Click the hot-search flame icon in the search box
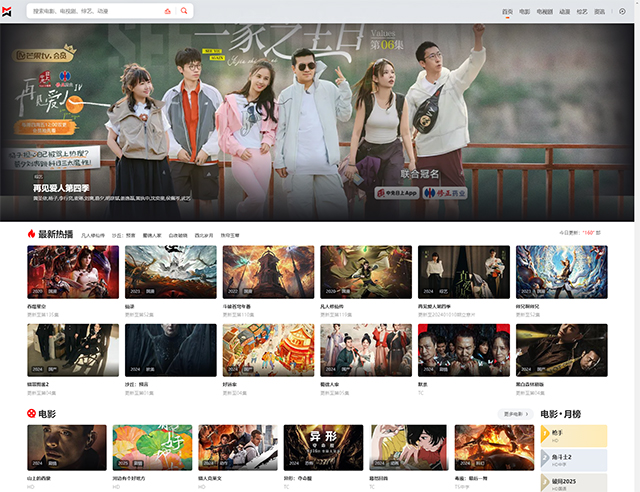This screenshot has width=640, height=492. tap(167, 11)
